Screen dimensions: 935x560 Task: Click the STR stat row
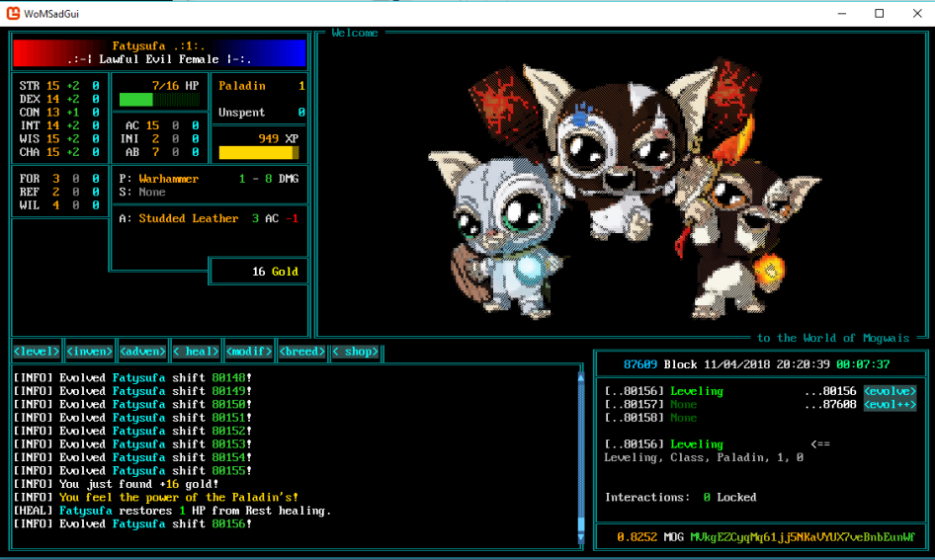click(x=59, y=86)
